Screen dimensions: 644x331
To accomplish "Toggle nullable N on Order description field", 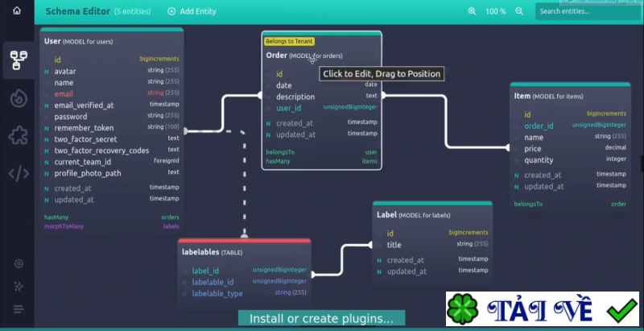I will [x=268, y=97].
